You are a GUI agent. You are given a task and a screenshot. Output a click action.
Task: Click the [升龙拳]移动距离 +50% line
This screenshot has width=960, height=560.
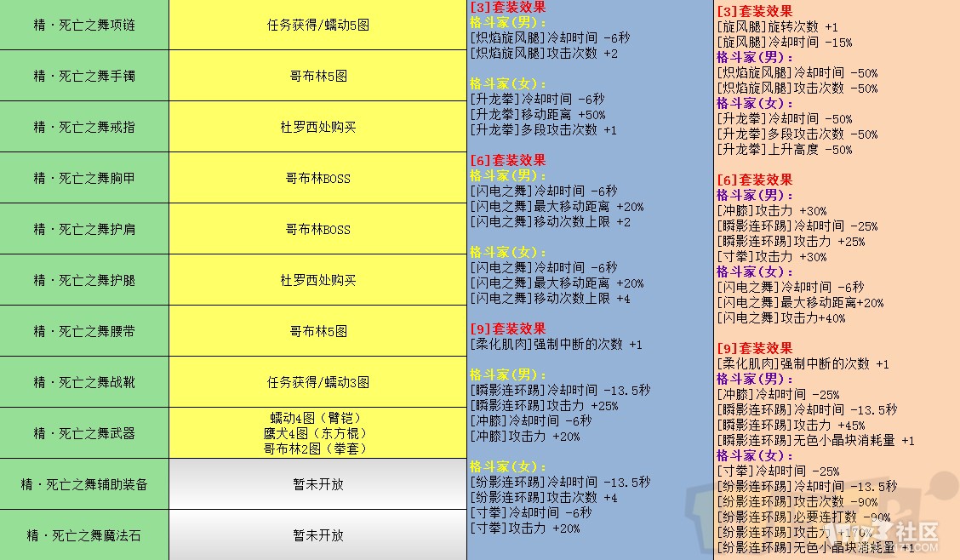tap(537, 115)
